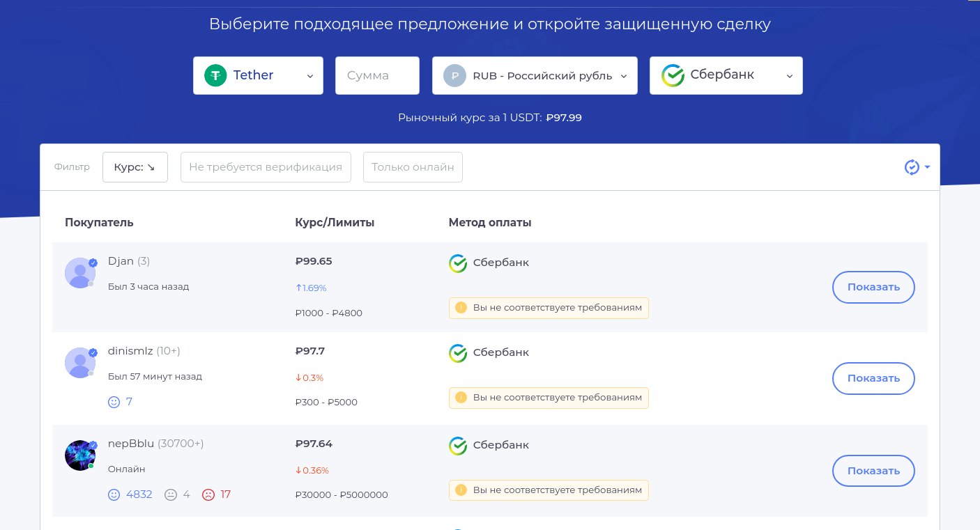Click the ₽99.65 rate in Djan's row

pos(314,262)
